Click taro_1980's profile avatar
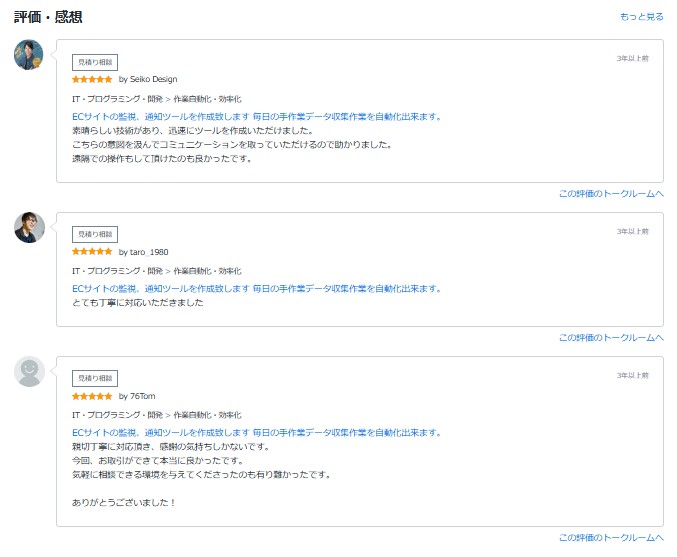Screen dimensions: 677x557 click(x=29, y=227)
